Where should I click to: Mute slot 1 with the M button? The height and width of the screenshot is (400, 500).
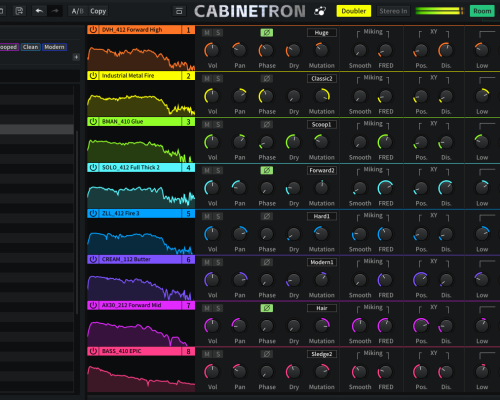(x=207, y=33)
